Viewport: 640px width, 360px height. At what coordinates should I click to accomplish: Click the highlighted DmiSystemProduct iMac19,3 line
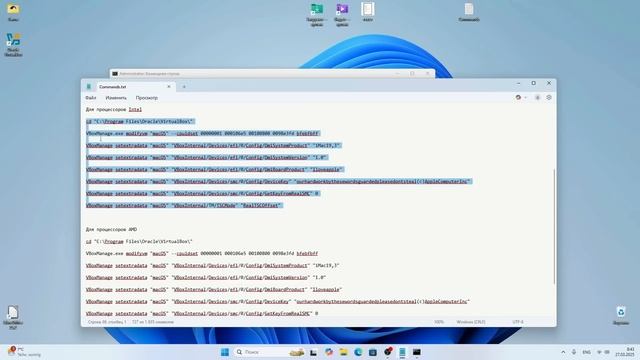point(213,145)
